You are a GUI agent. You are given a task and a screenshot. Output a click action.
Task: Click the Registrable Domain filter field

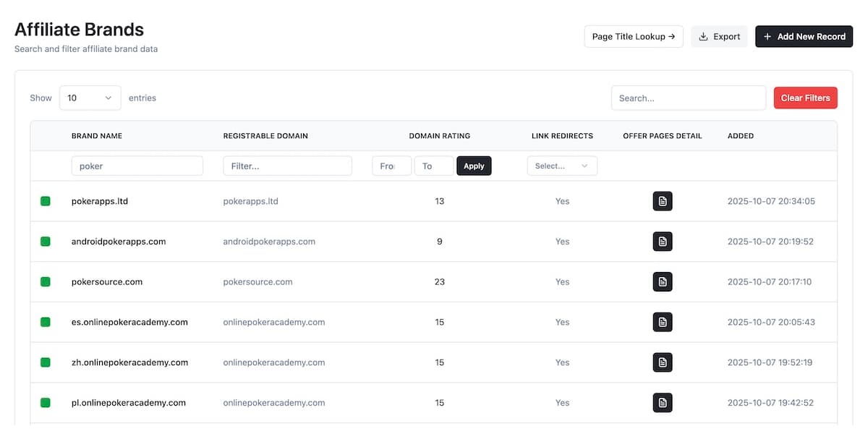click(287, 166)
